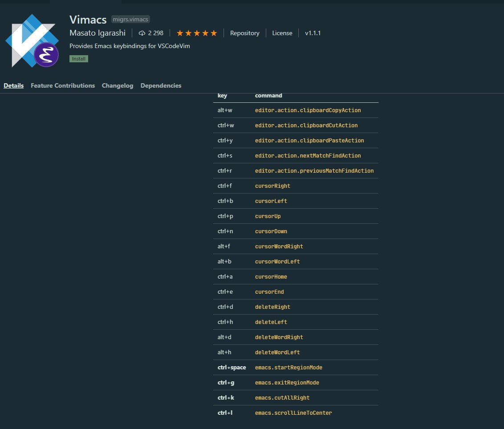
Task: Open the Repository link
Action: [x=244, y=33]
